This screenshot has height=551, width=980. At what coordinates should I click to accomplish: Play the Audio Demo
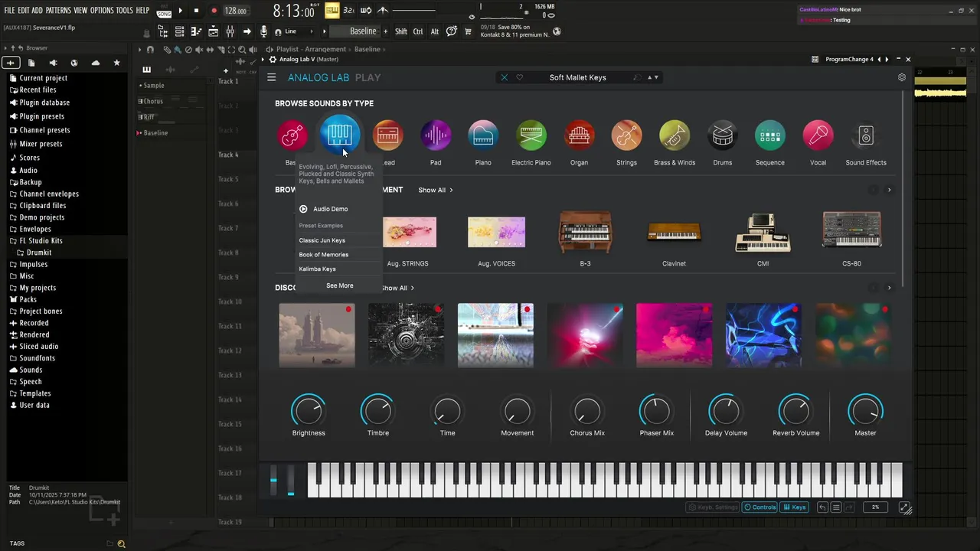tap(324, 209)
